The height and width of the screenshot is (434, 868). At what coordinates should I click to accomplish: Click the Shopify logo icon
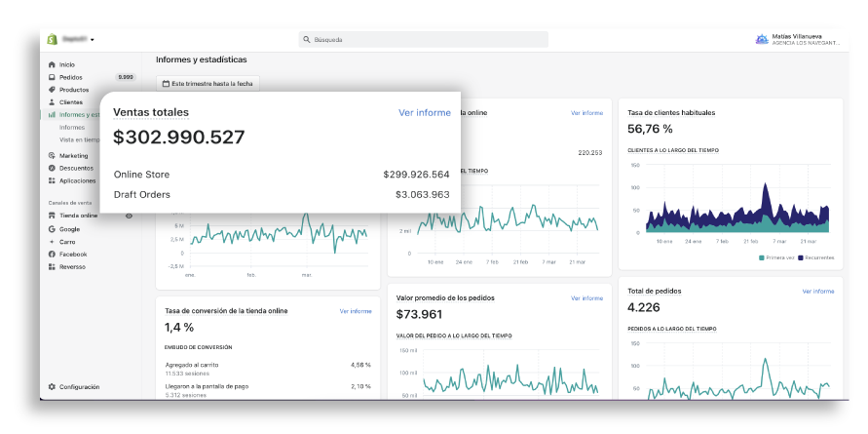pyautogui.click(x=52, y=39)
